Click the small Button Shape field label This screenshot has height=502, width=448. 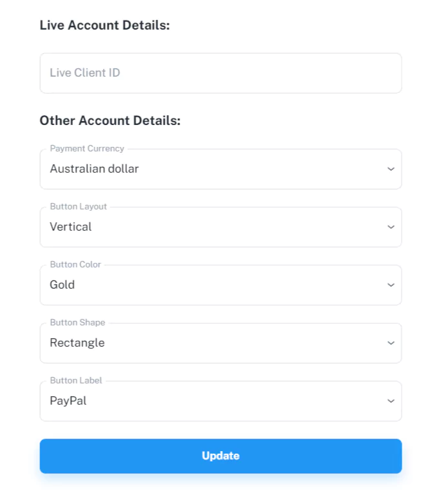tap(77, 323)
